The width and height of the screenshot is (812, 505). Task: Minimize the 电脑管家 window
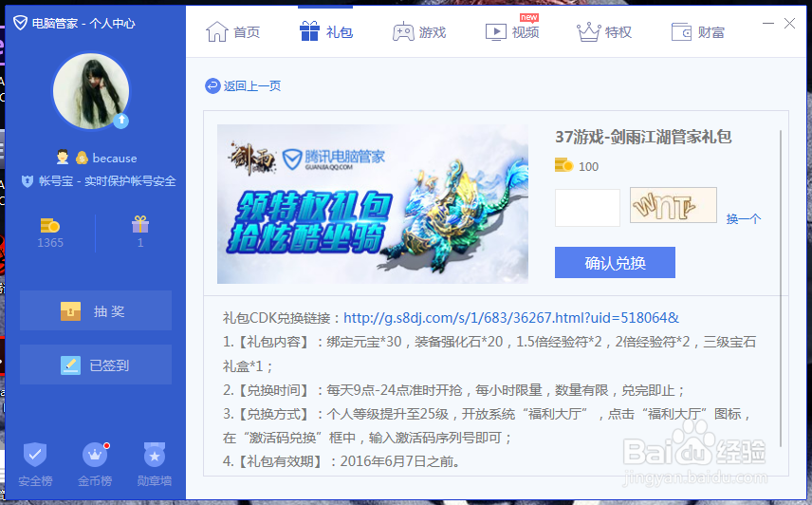coord(768,24)
